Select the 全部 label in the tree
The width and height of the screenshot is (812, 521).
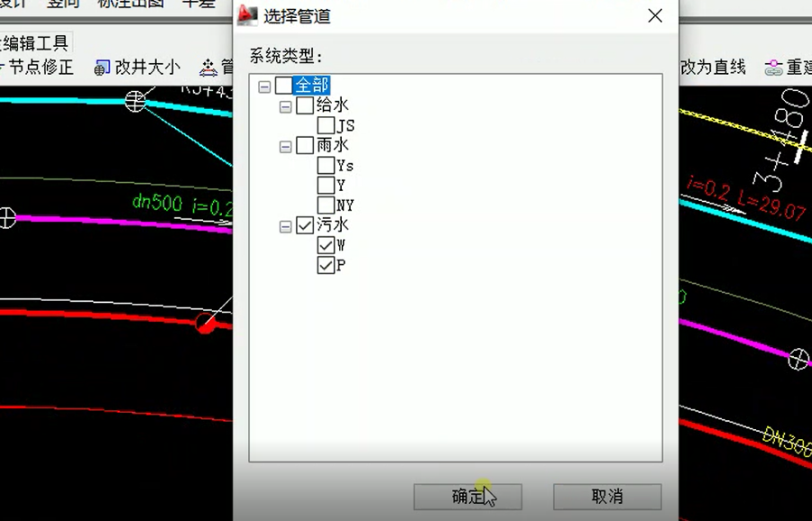coord(312,86)
